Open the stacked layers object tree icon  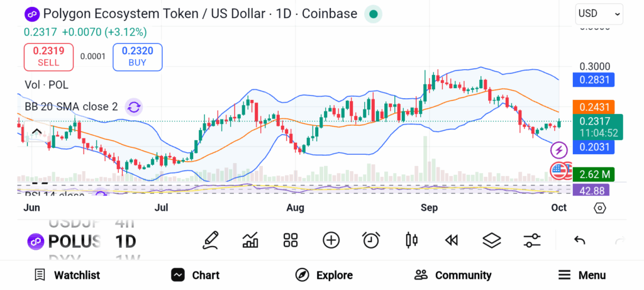491,240
